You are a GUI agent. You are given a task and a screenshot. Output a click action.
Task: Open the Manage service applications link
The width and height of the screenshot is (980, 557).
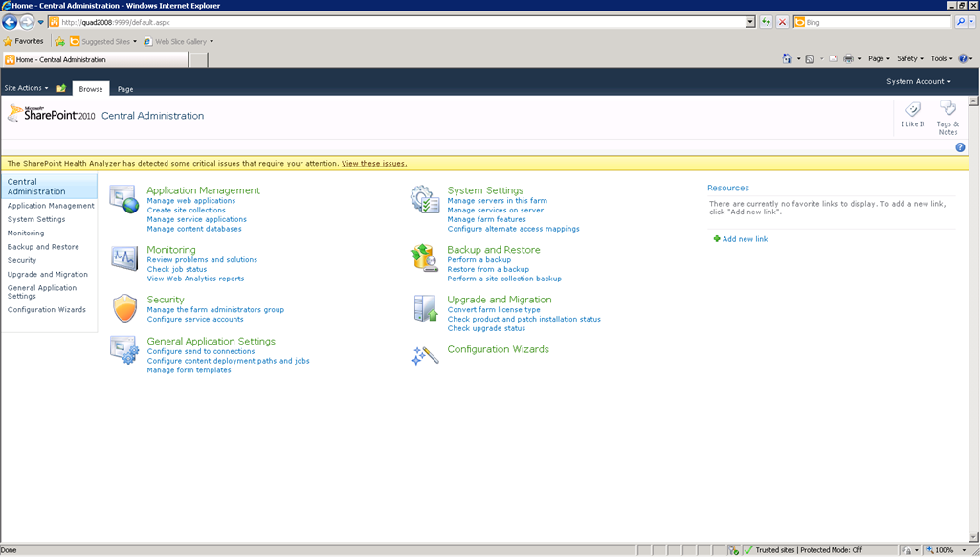pyautogui.click(x=197, y=219)
